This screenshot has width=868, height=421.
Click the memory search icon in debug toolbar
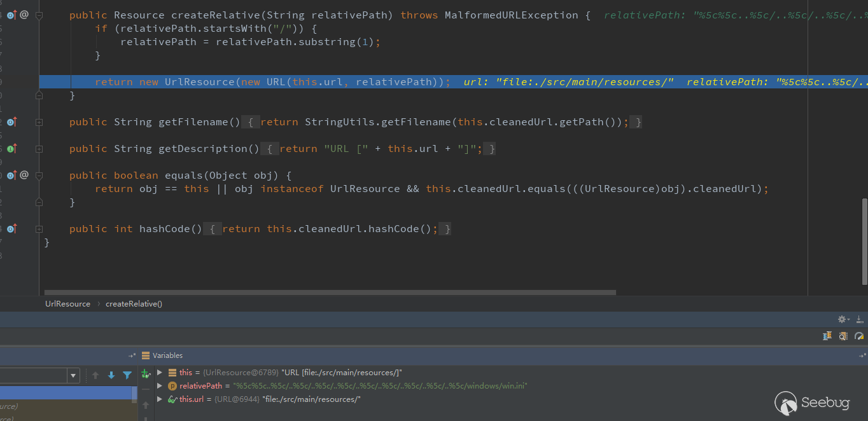pyautogui.click(x=843, y=336)
